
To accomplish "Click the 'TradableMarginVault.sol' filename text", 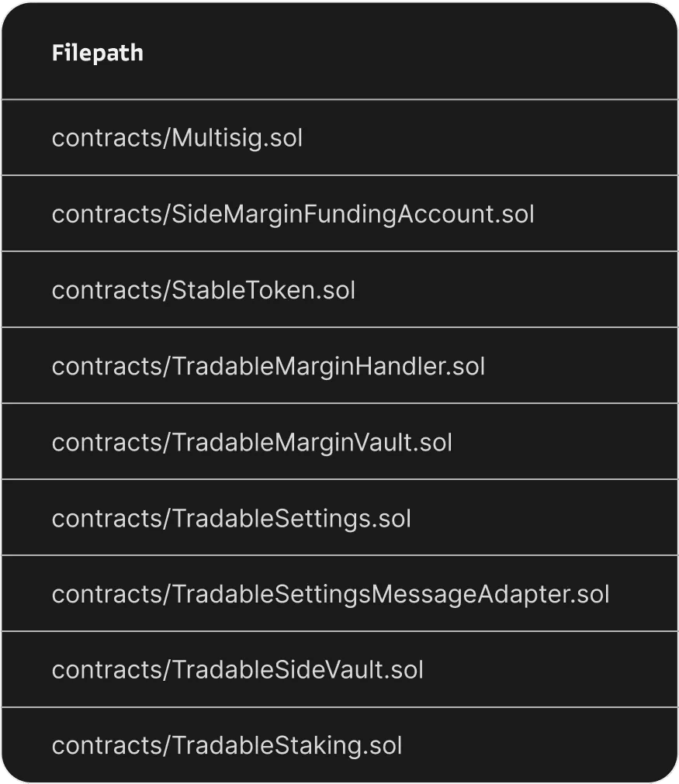I will pyautogui.click(x=312, y=443).
